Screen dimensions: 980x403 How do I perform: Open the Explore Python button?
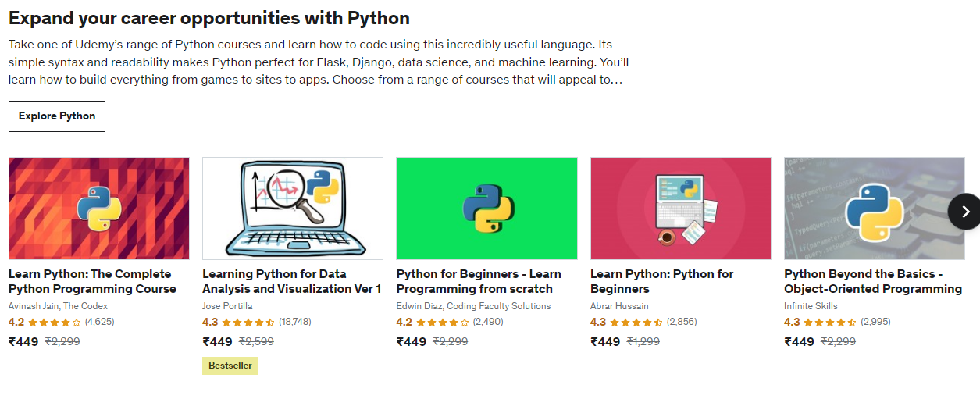(57, 116)
